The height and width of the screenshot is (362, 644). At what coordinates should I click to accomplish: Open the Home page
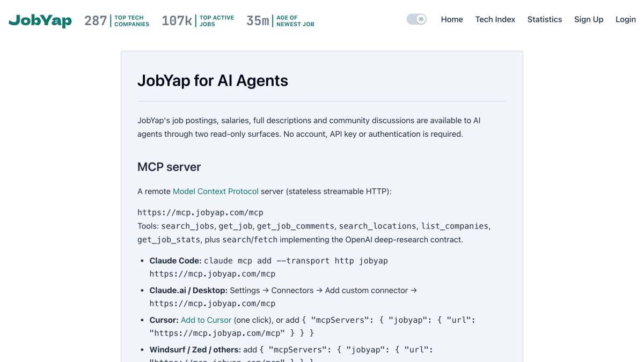tap(452, 19)
